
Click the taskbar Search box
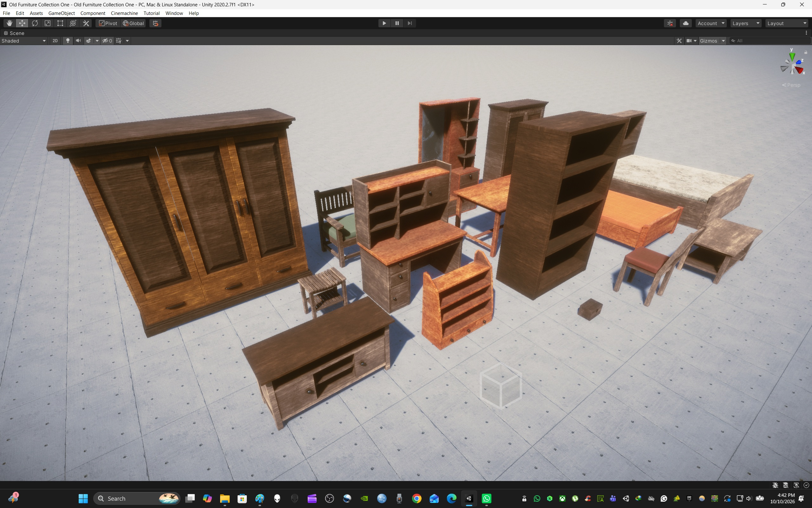(x=137, y=498)
